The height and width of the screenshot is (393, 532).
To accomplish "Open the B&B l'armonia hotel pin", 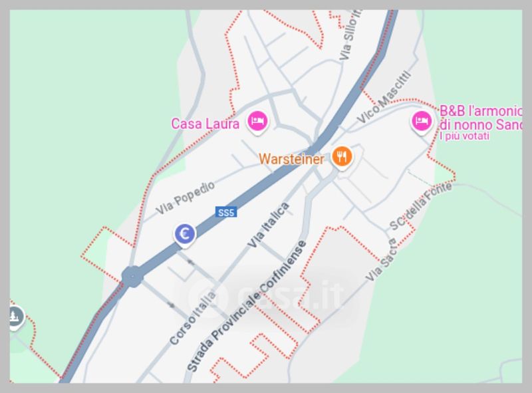I will (422, 122).
